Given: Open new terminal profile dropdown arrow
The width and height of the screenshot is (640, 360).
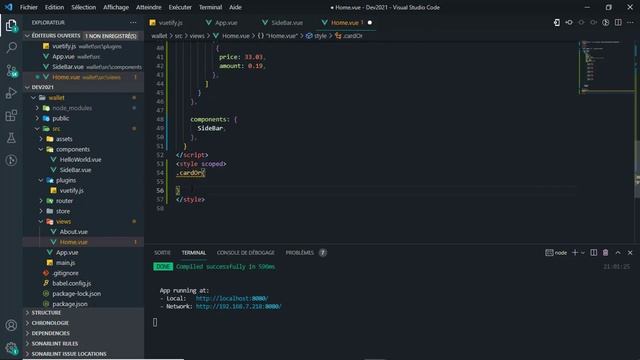Looking at the screenshot, I should tap(583, 253).
